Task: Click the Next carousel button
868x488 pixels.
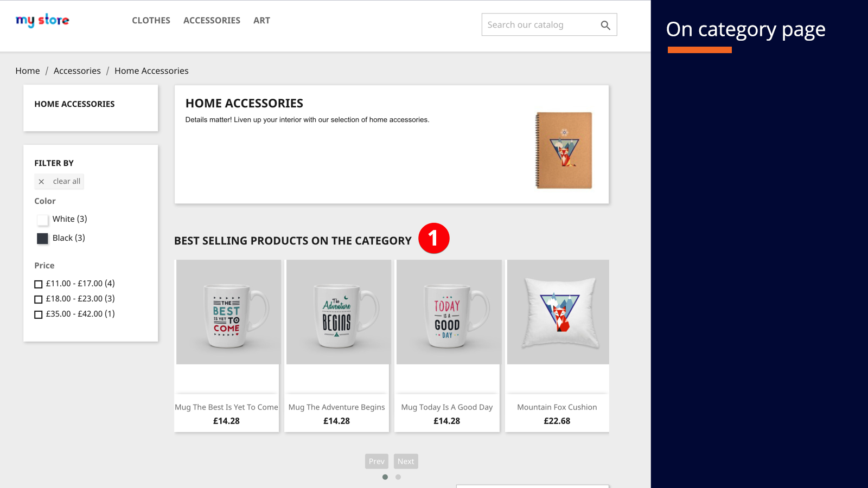Action: [x=406, y=461]
